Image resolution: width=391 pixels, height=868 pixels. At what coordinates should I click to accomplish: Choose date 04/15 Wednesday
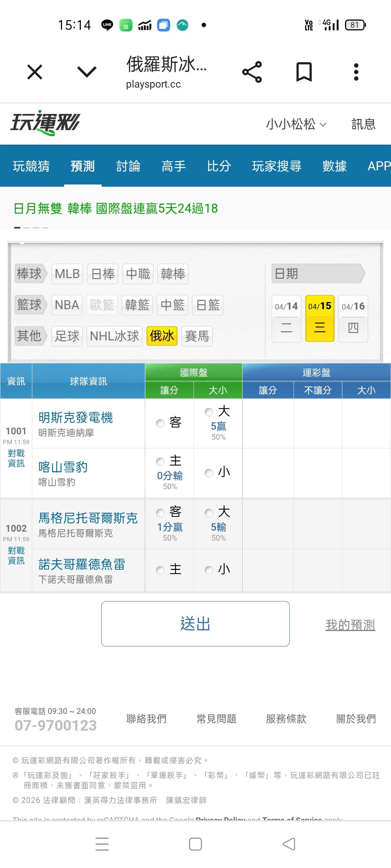(x=320, y=318)
